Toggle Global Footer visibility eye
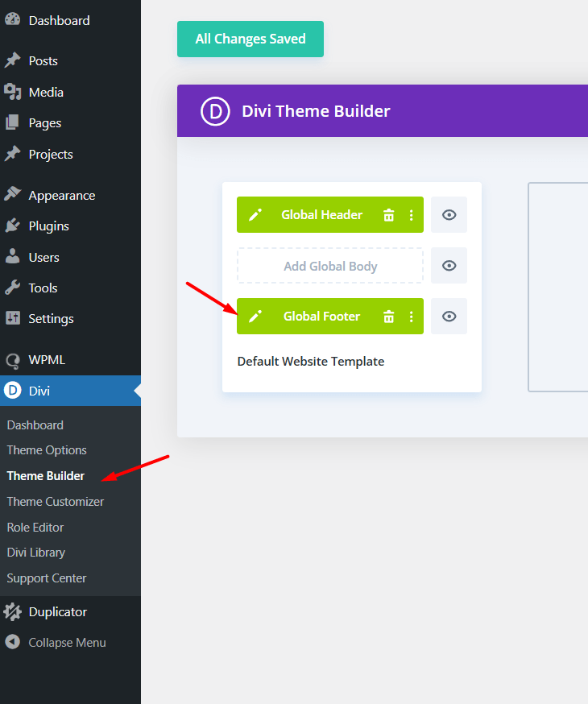This screenshot has height=704, width=588. pyautogui.click(x=449, y=316)
